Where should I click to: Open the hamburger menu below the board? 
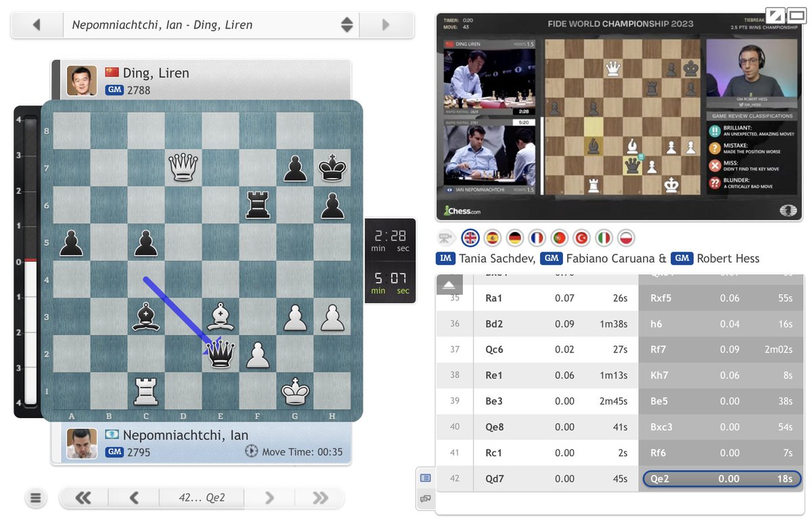(36, 497)
